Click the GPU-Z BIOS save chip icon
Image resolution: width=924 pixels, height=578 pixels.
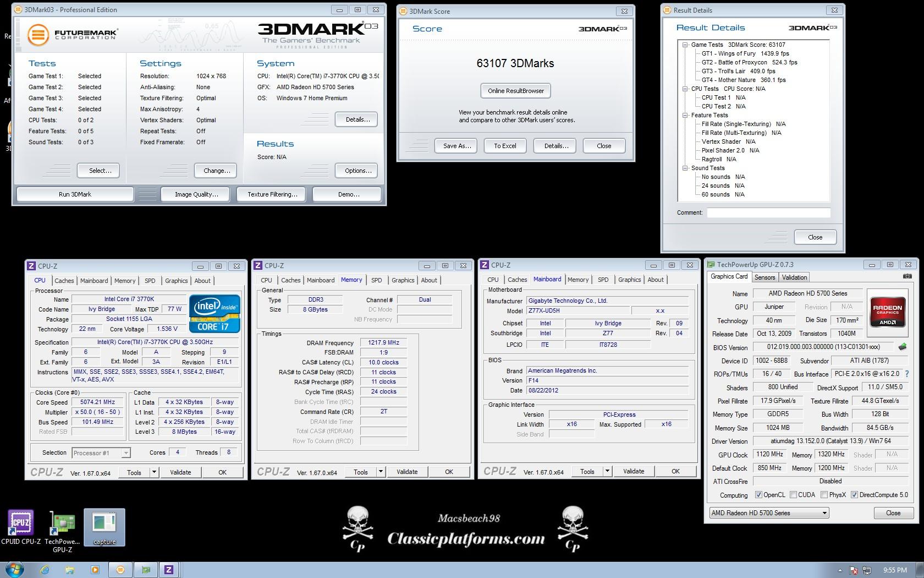pyautogui.click(x=903, y=347)
